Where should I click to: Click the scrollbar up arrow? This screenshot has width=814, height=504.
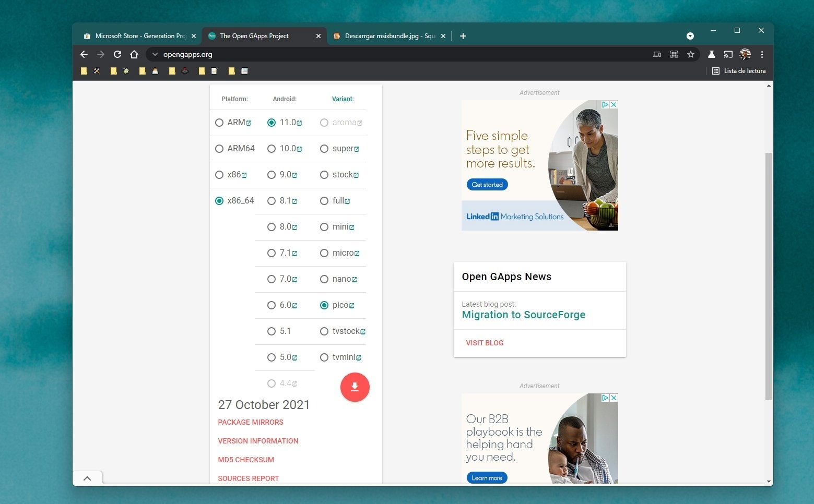[x=769, y=86]
